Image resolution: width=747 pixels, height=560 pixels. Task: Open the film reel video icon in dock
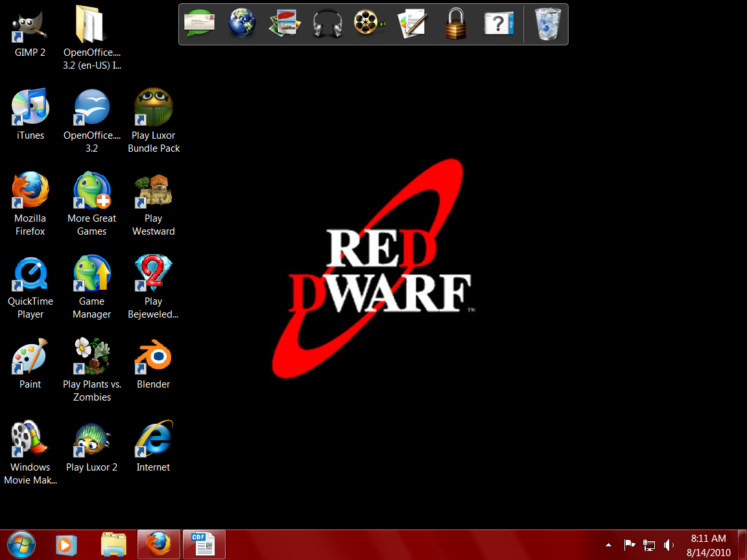[x=370, y=23]
